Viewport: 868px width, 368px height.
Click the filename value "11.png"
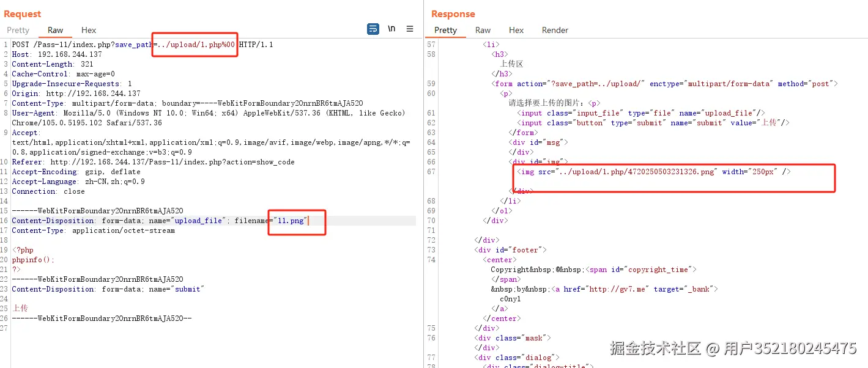pyautogui.click(x=289, y=221)
